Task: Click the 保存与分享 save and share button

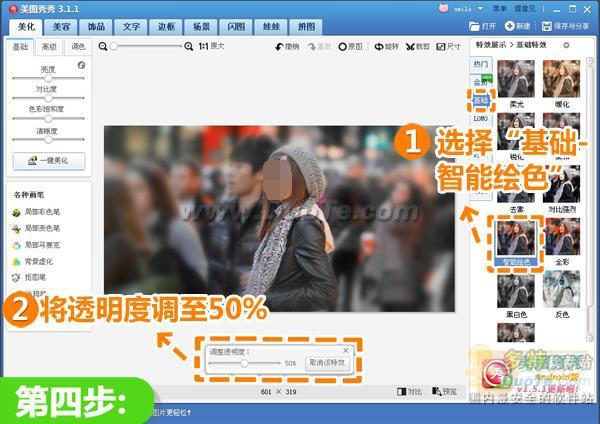Action: coord(568,25)
